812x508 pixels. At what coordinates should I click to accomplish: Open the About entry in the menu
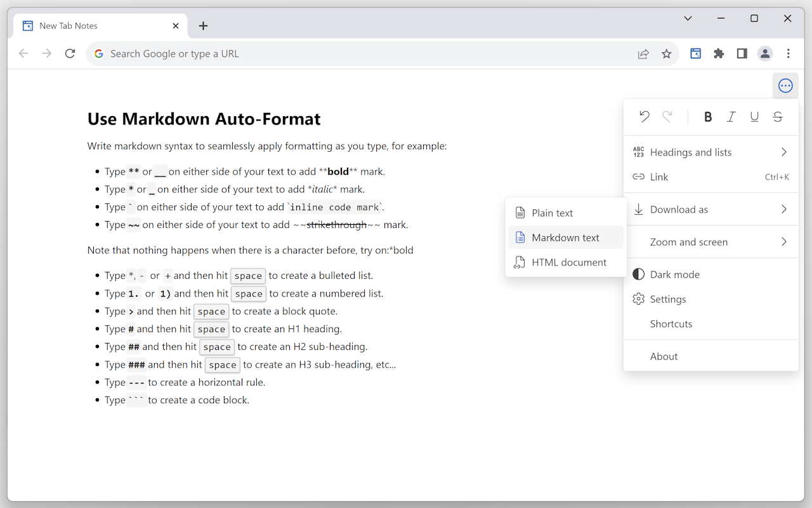(x=664, y=356)
